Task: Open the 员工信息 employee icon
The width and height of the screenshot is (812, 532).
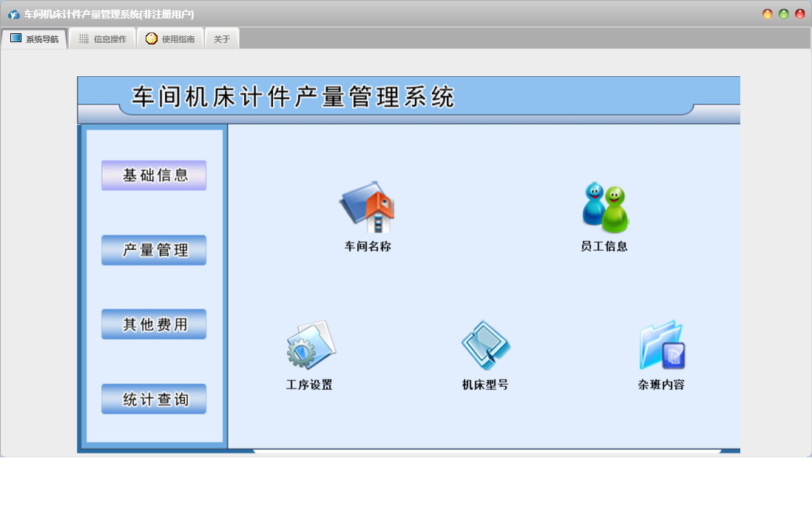Action: click(606, 207)
